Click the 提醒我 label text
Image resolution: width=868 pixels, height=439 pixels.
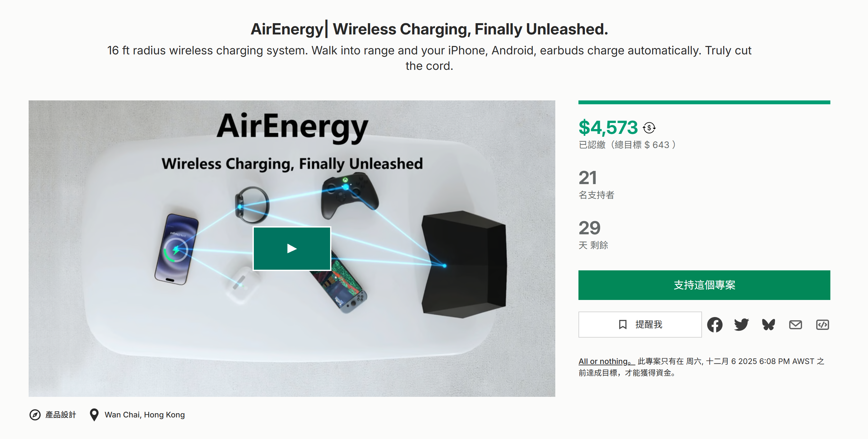point(649,325)
